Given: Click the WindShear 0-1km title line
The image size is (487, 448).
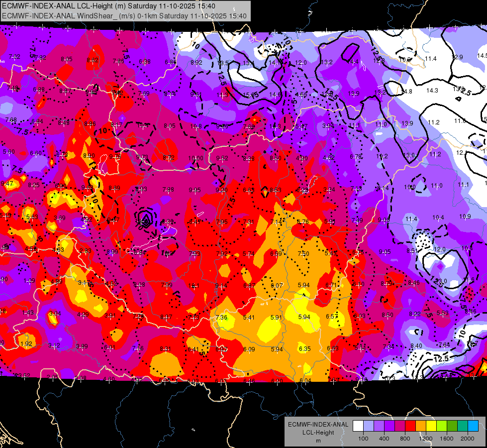Looking at the screenshot, I should [124, 16].
